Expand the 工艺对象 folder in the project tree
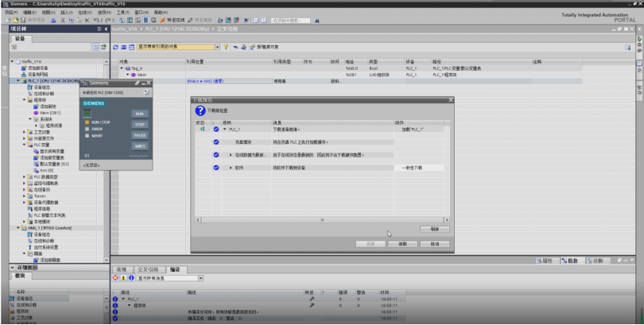 pos(24,132)
